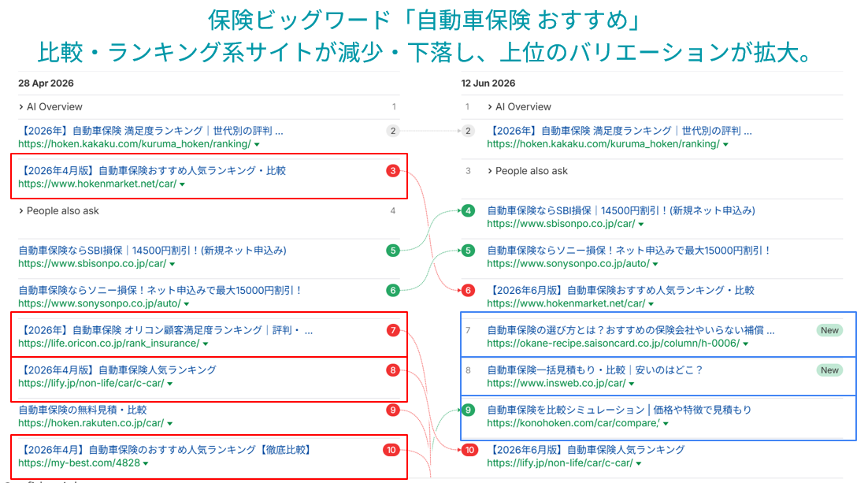The width and height of the screenshot is (868, 483).
Task: Open the sbisonpo.co.jp URL dropdown arrow in 12 Jun list
Action: pos(641,225)
